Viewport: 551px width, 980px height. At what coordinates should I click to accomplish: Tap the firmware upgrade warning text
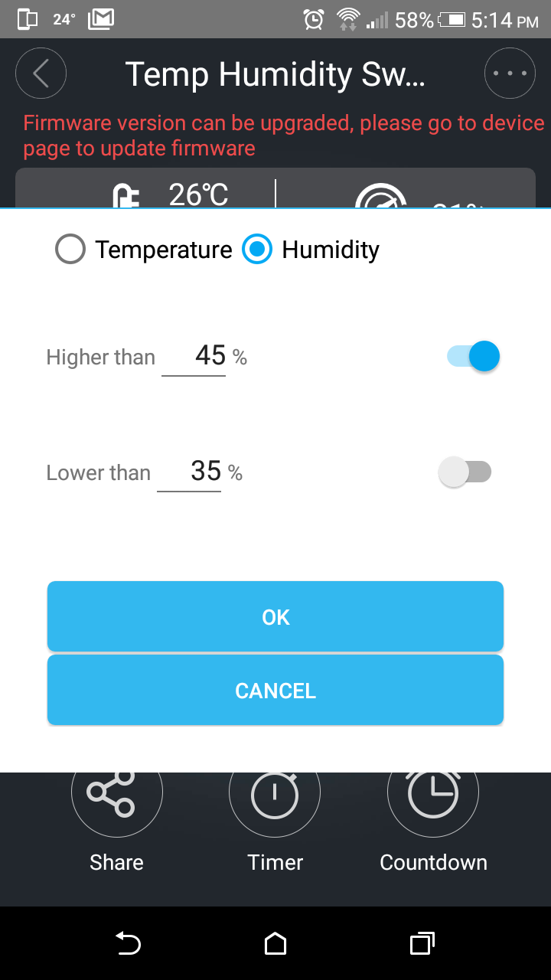pyautogui.click(x=284, y=136)
